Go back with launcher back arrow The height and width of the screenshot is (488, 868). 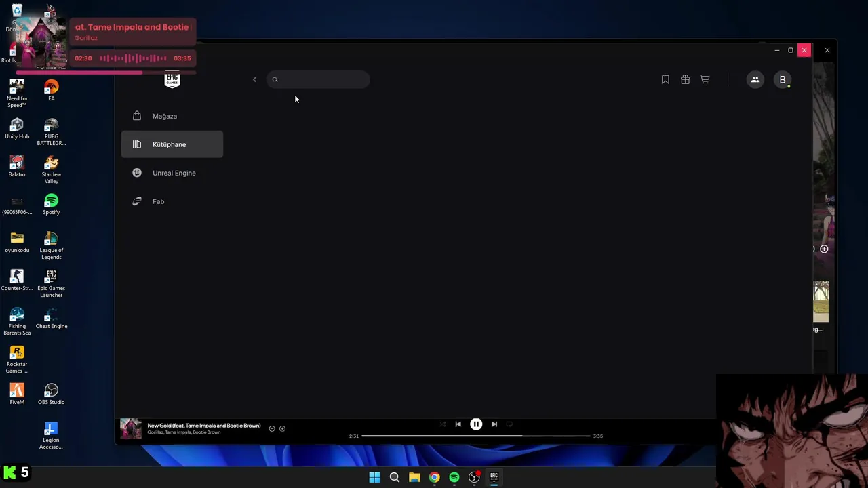point(254,79)
